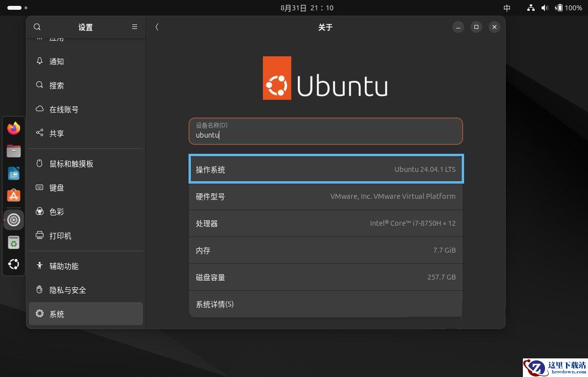
Task: Open 系统详情(S) details
Action: 326,304
